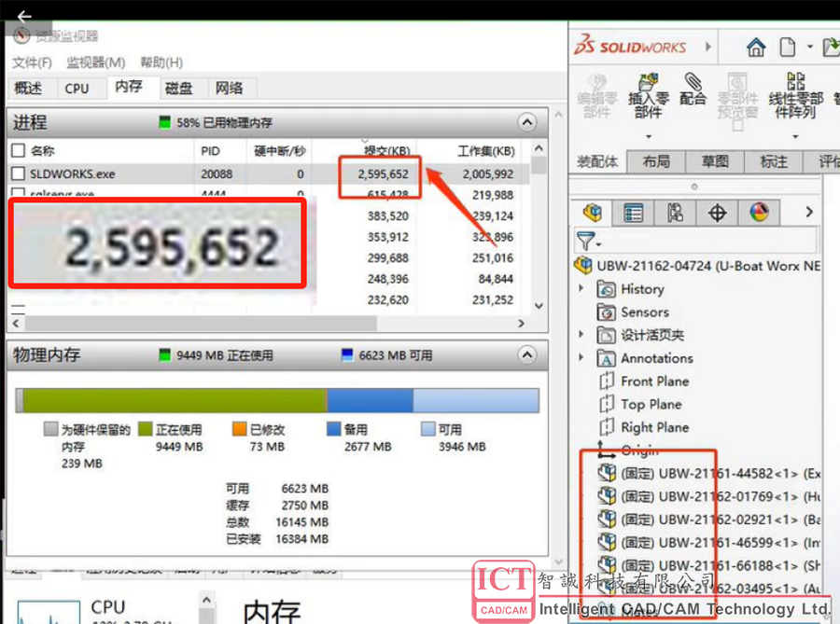840x624 pixels.
Task: Click the process list horizontal scrollbar
Action: pos(201,324)
